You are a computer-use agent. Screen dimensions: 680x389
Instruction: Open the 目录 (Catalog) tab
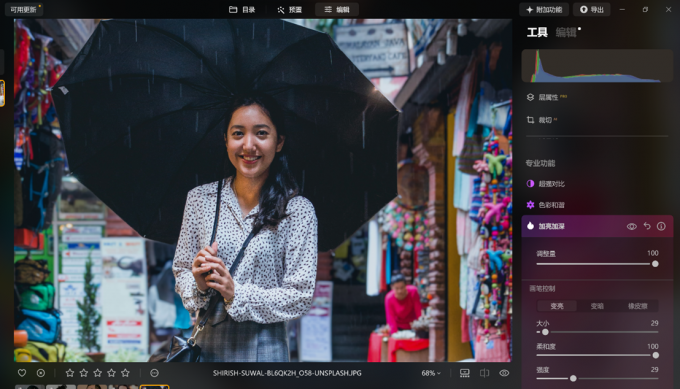242,10
